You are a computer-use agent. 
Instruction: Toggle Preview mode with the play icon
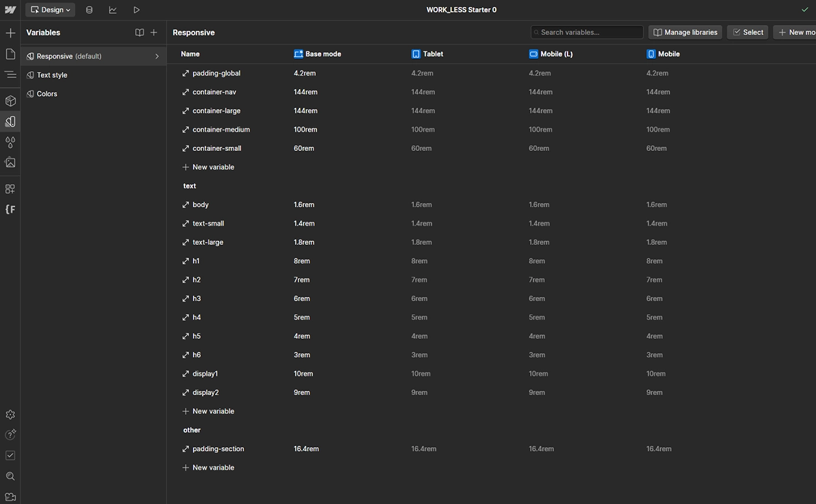[136, 10]
